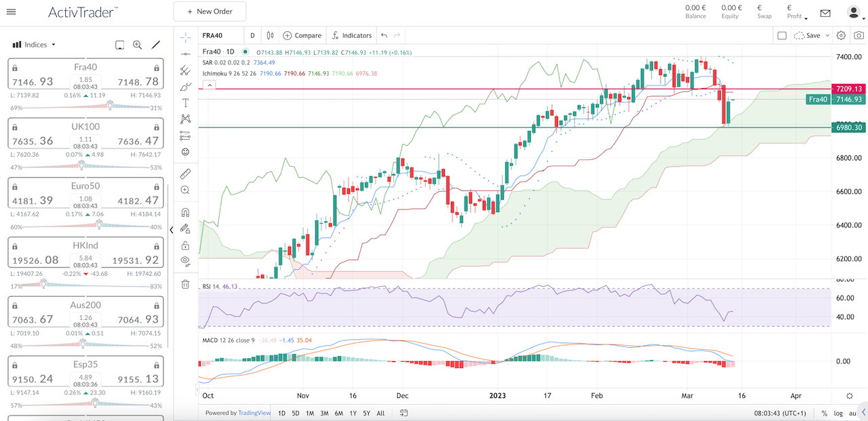Screen dimensions: 868x421
Task: Open the messages envelope icon
Action: tap(825, 13)
